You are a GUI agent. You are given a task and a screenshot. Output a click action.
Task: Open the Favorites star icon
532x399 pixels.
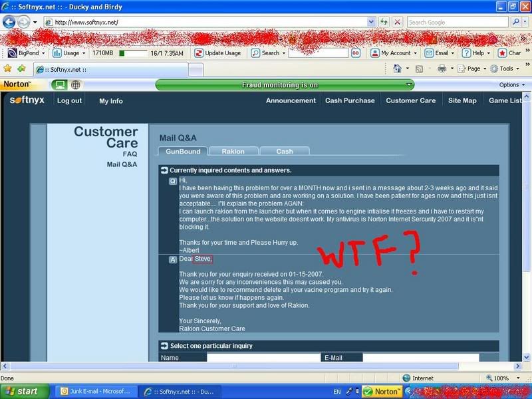click(8, 68)
